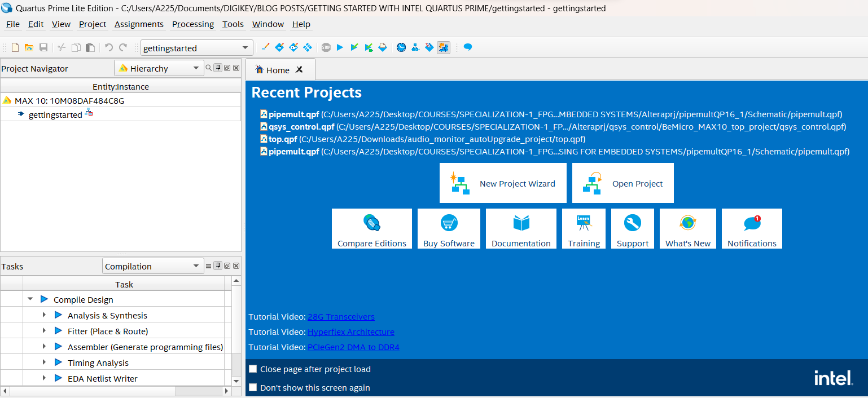Enable the Close page after project load checkbox

click(x=253, y=368)
